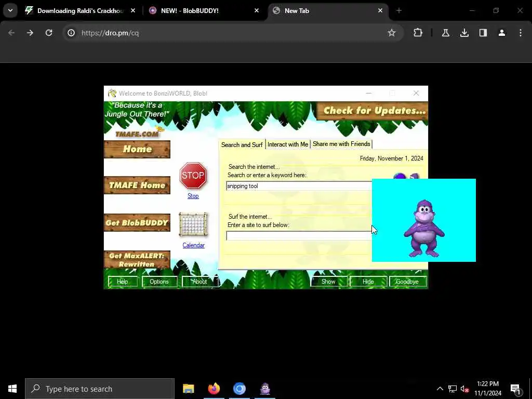Toggle the browser side panel icon
Screen dimensions: 532x399
[483, 33]
